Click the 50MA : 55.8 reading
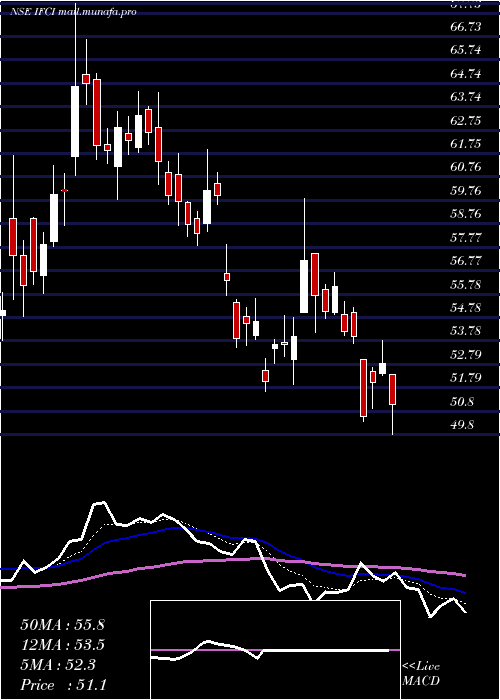 (62, 625)
